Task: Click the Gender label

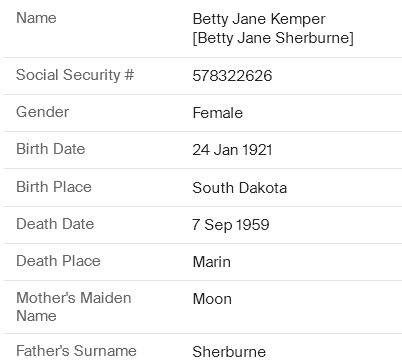Action: tap(43, 112)
